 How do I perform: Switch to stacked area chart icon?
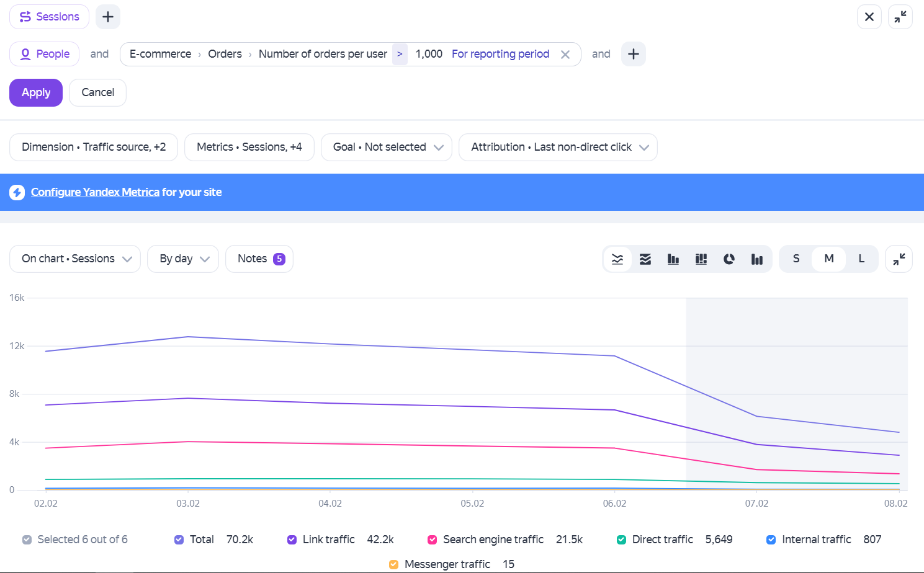[645, 259]
